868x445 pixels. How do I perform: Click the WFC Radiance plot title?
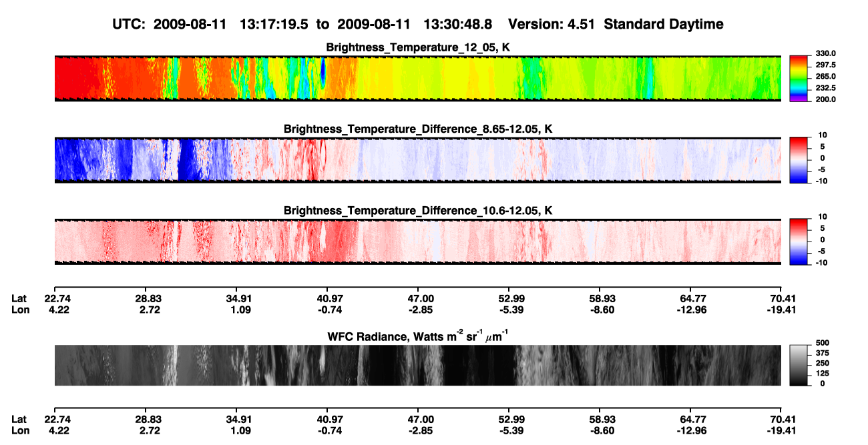[x=418, y=335]
